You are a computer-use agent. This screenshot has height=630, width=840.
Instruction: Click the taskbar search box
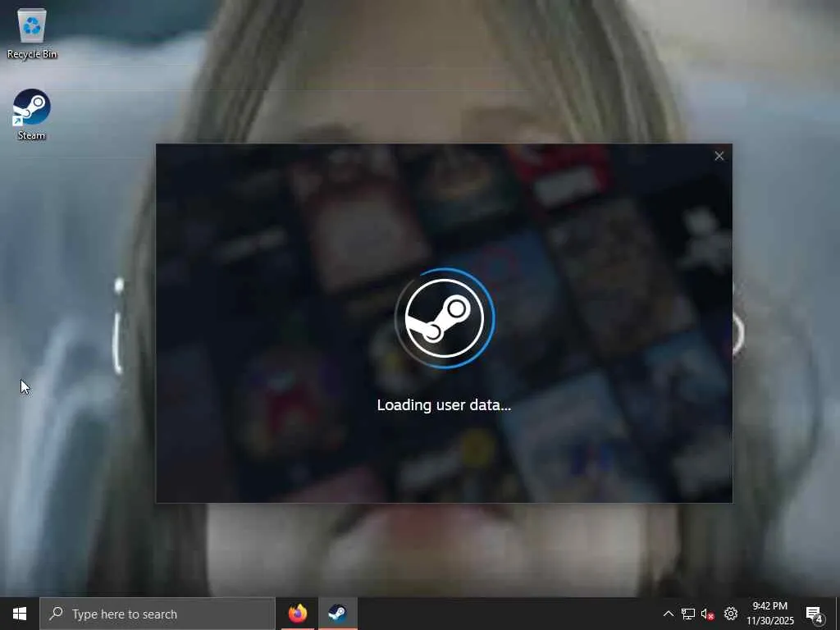tap(157, 614)
